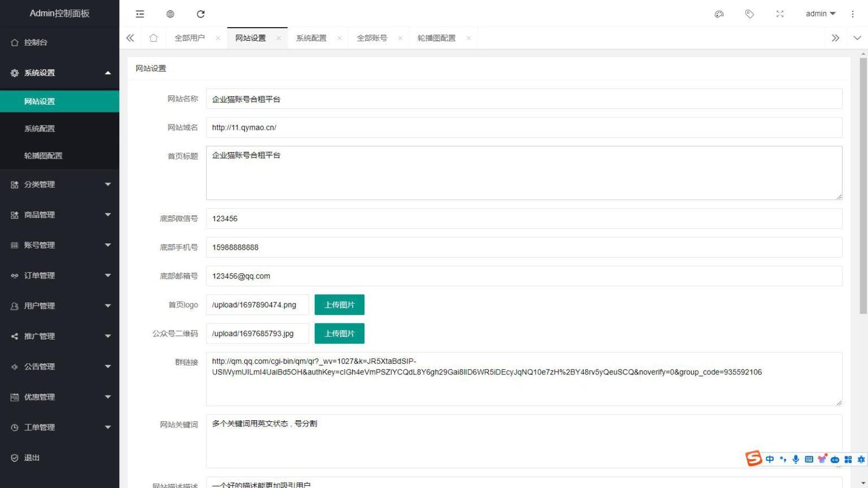Switch to the 系统配置 tab

311,37
